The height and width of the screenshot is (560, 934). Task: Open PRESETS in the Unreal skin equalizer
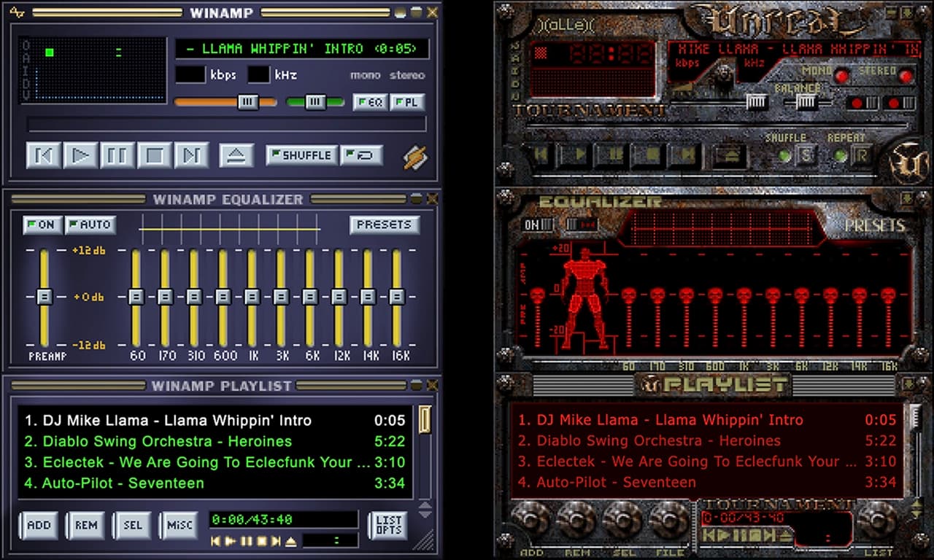(874, 226)
